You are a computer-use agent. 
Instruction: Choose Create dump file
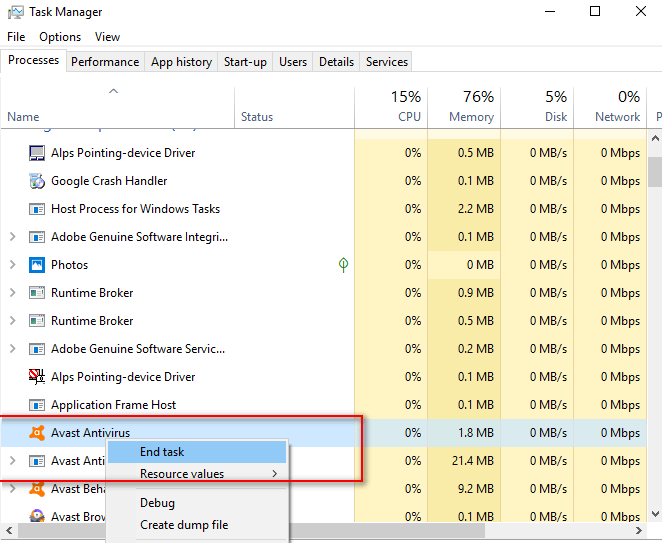tap(198, 525)
